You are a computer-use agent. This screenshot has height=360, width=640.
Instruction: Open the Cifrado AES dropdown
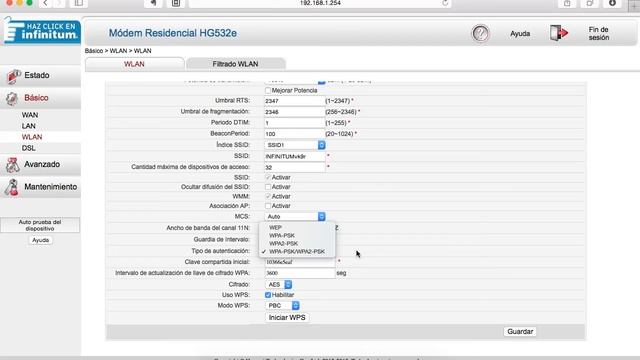point(279,284)
